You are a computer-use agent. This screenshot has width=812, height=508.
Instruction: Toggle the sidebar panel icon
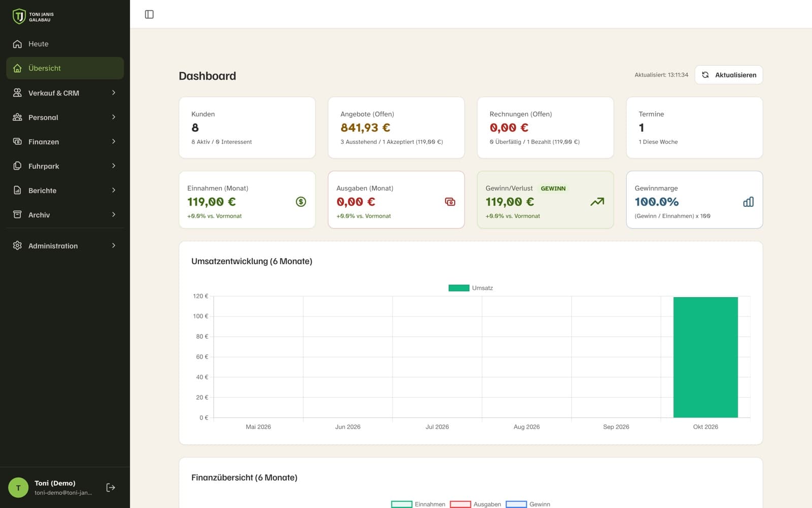click(x=149, y=14)
